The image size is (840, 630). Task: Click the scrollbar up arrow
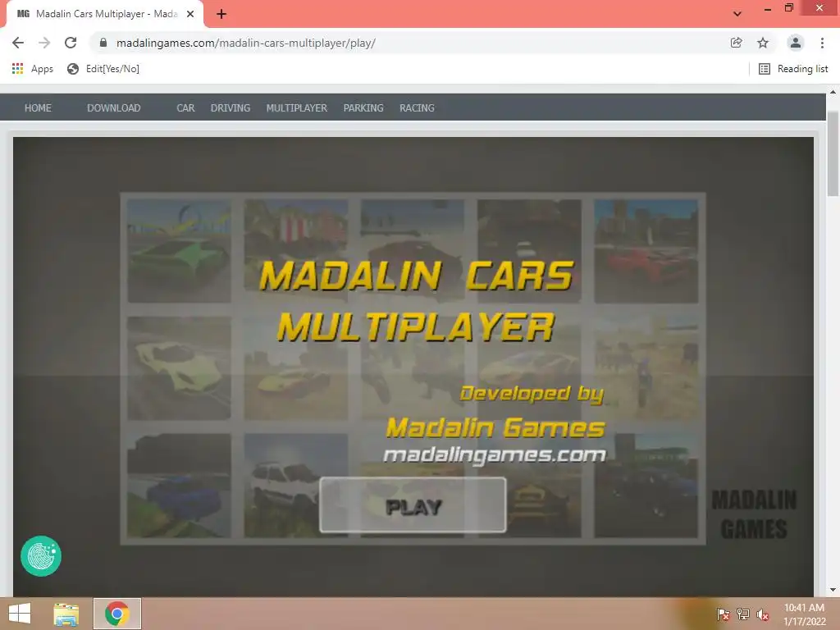tap(833, 93)
